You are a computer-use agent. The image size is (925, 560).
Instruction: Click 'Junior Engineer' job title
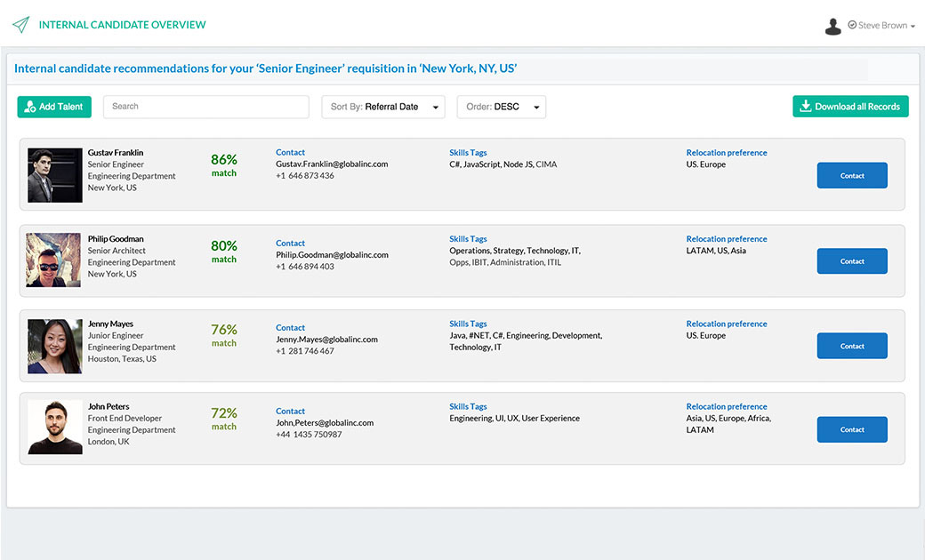pos(116,335)
